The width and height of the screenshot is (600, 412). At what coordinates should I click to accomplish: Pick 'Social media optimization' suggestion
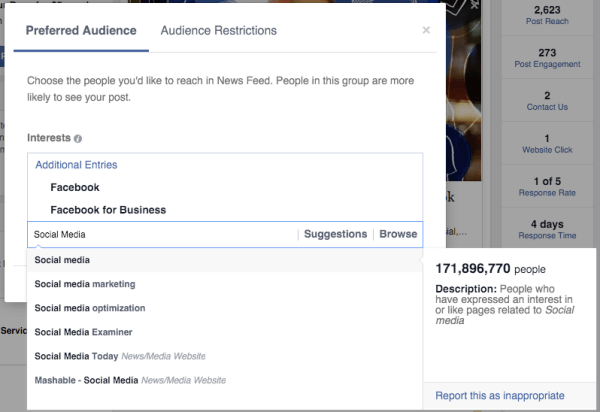pos(225,308)
